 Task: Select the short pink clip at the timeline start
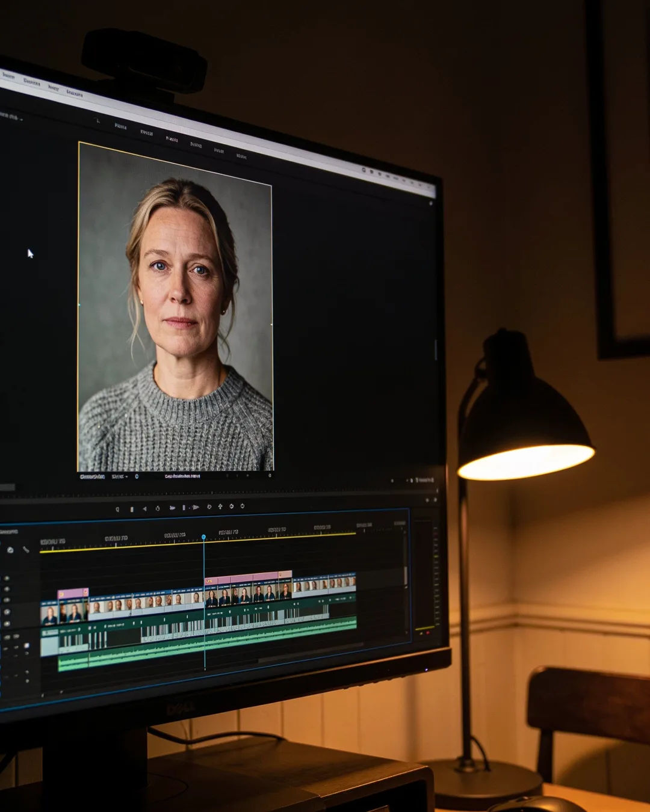point(73,594)
